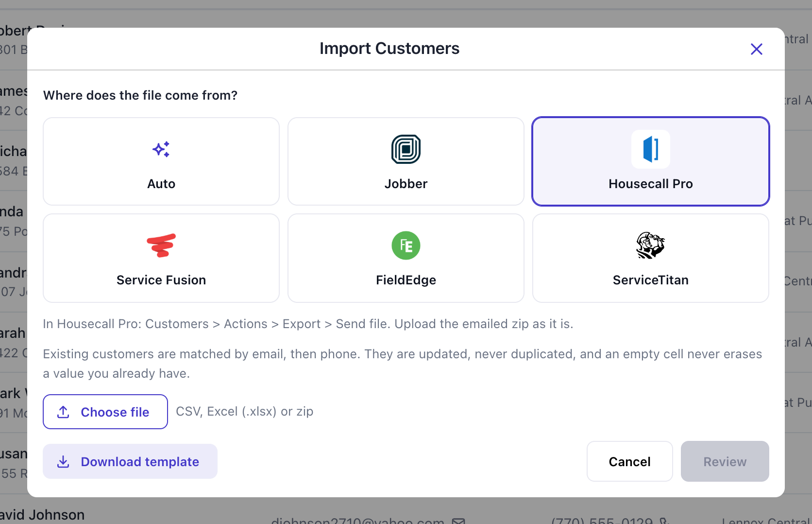Click the Housecall Pro export instructions text
The image size is (812, 524).
(x=308, y=324)
